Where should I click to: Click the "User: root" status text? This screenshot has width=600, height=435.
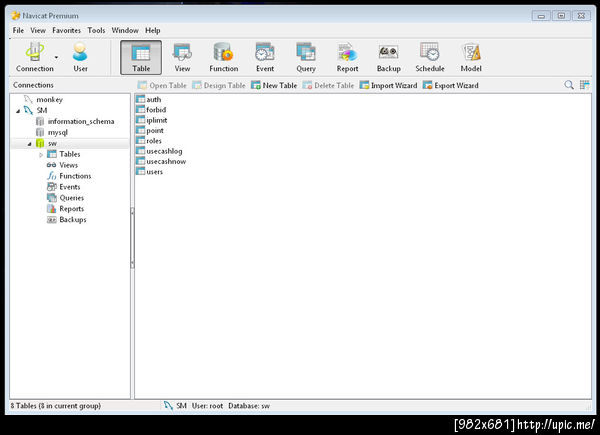point(207,406)
